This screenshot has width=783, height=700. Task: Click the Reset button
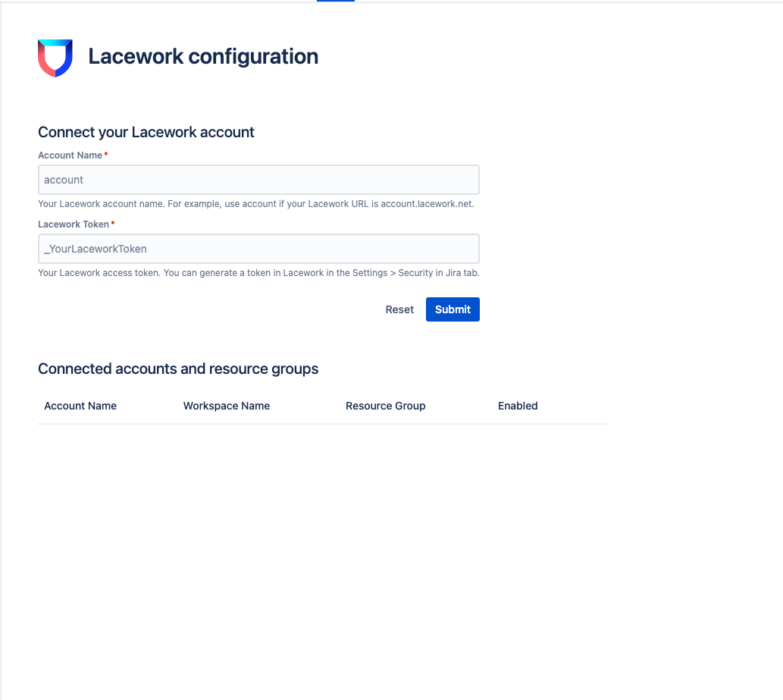coord(399,309)
